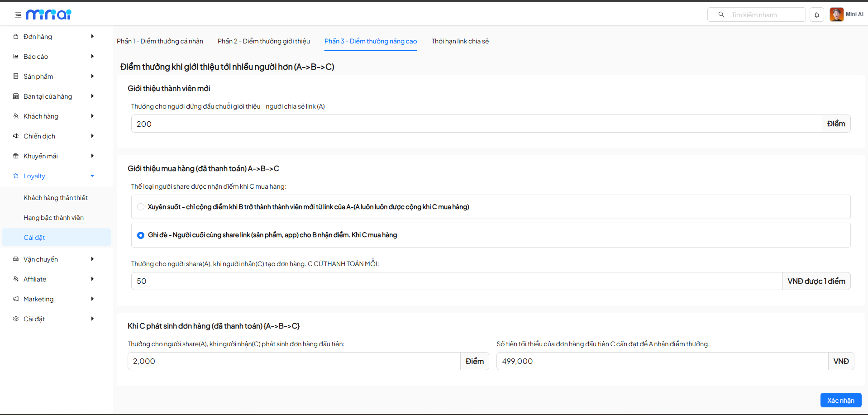Click the Mini AI user avatar

[x=836, y=14]
